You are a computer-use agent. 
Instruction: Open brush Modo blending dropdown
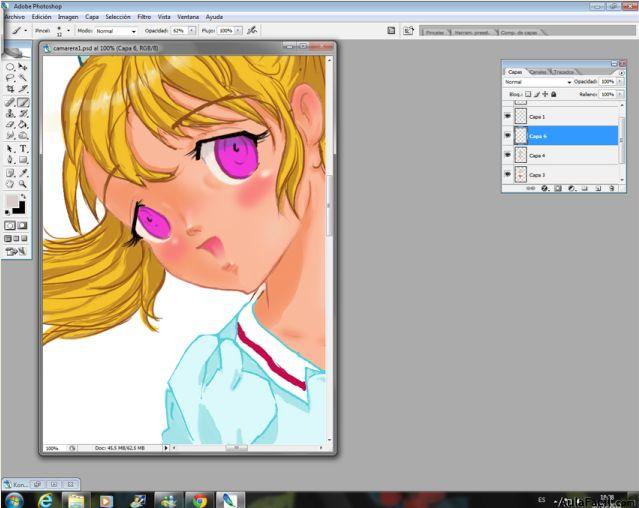(116, 31)
